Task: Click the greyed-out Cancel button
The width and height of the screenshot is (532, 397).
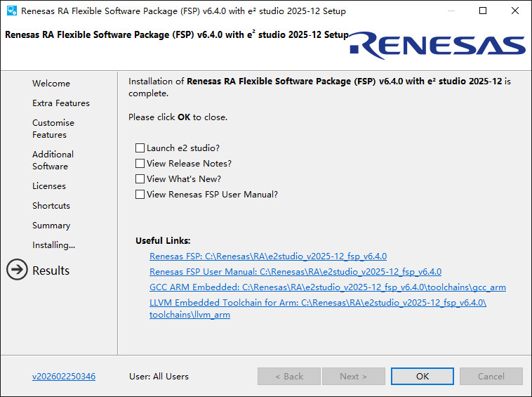Action: click(491, 377)
